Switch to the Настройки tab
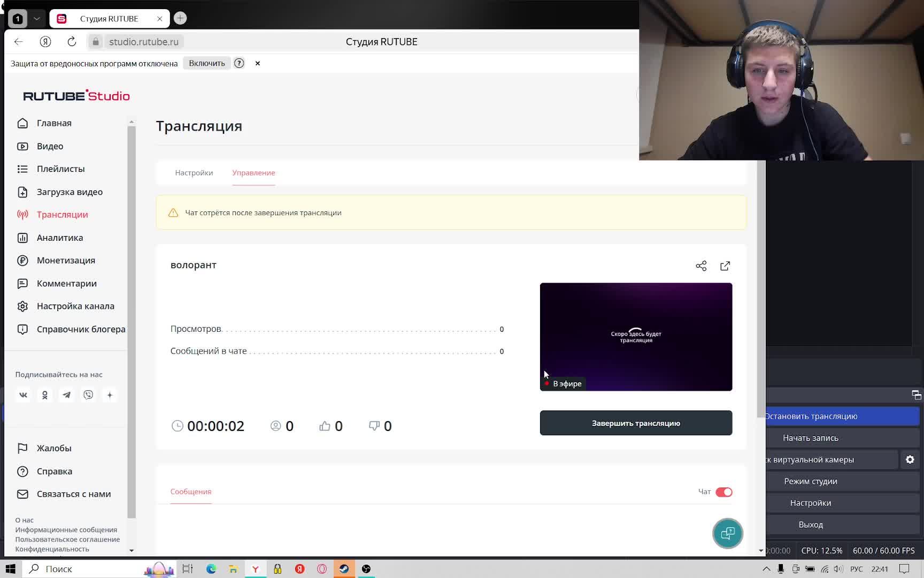924x578 pixels. pyautogui.click(x=194, y=173)
